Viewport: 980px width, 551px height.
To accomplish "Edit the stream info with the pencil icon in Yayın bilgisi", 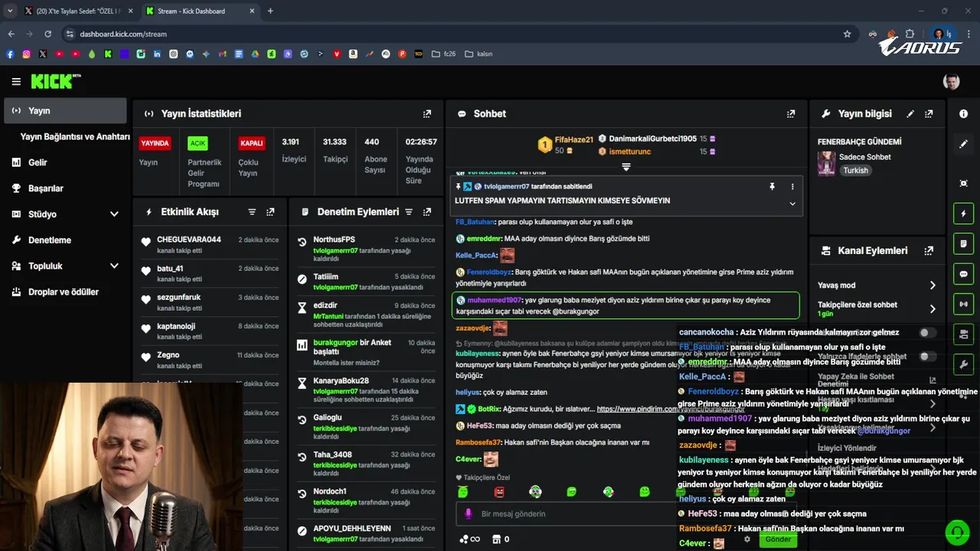I will 910,113.
